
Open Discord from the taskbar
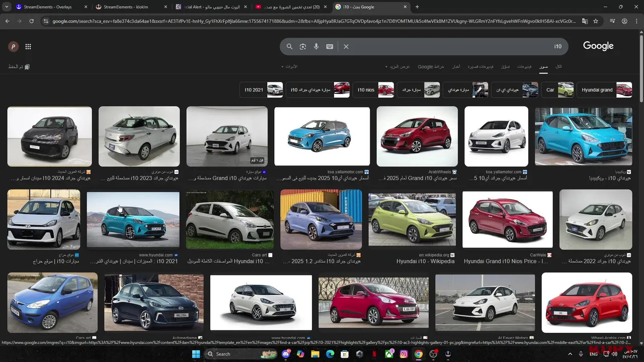point(286,354)
